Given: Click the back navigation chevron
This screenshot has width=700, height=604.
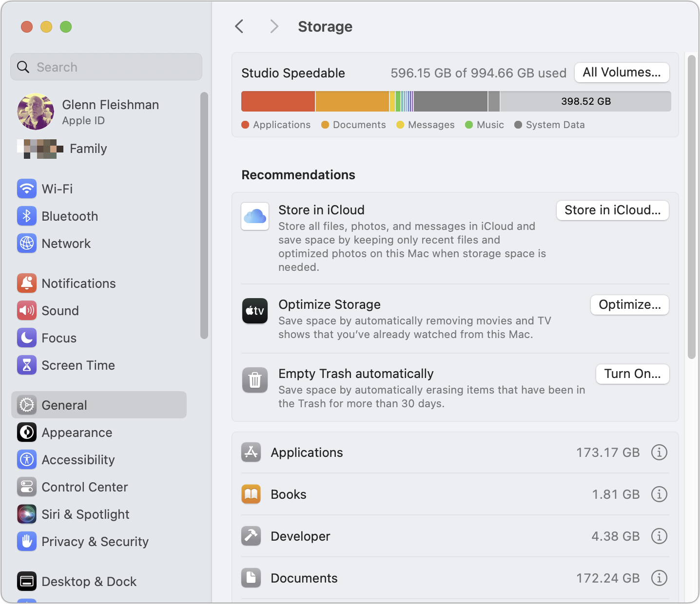Looking at the screenshot, I should point(239,26).
